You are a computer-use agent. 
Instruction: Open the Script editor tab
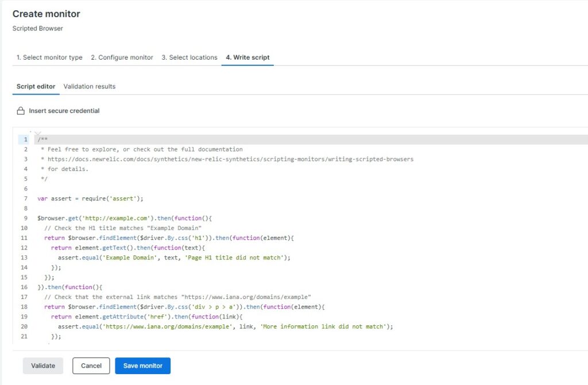pyautogui.click(x=36, y=87)
